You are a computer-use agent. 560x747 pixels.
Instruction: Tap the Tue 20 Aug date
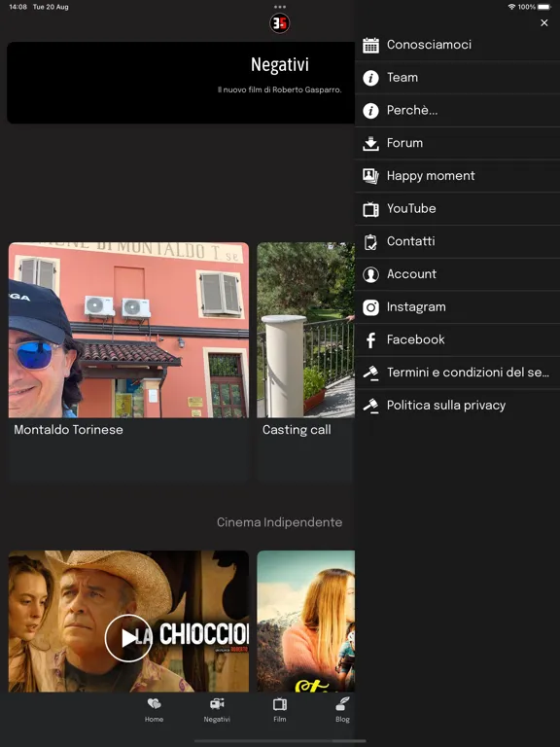tap(51, 7)
